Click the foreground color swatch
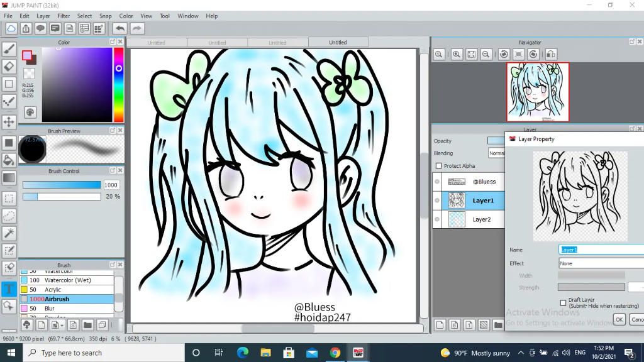This screenshot has width=644, height=362. [27, 55]
